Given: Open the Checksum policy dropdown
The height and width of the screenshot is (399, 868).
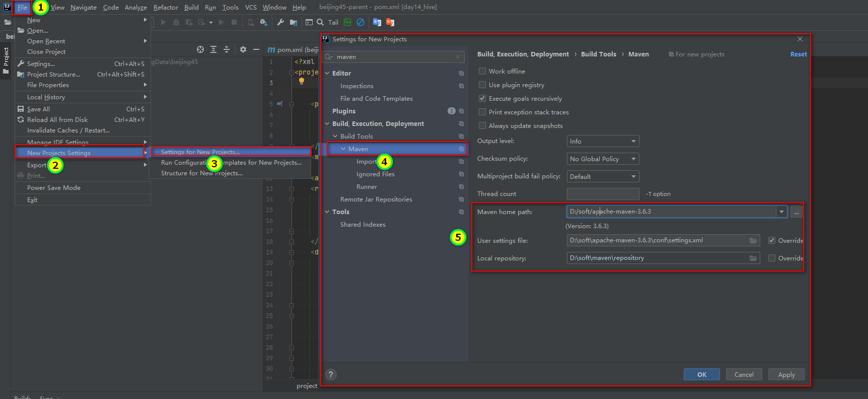Looking at the screenshot, I should pyautogui.click(x=603, y=159).
